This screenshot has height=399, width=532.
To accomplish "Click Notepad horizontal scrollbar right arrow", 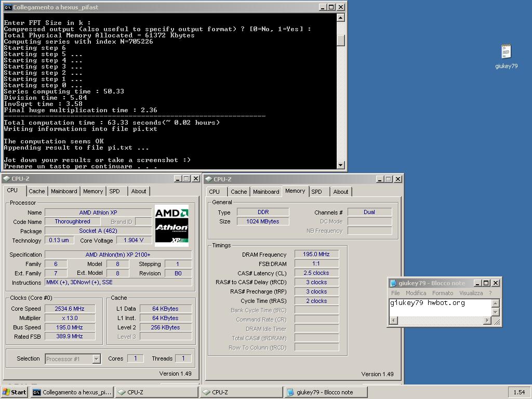I will click(x=487, y=320).
